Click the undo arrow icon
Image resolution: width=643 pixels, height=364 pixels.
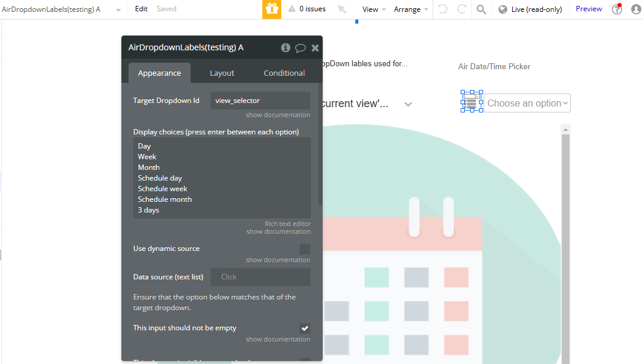444,9
